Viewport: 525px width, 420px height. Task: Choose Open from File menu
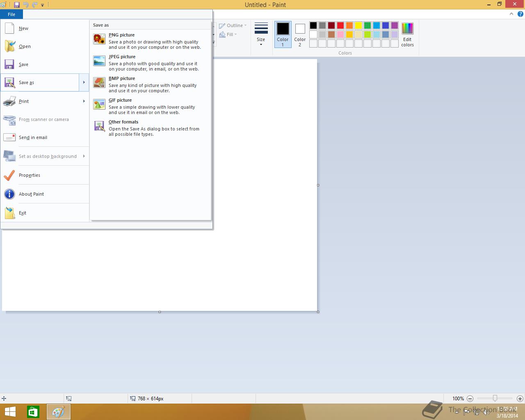[x=45, y=46]
